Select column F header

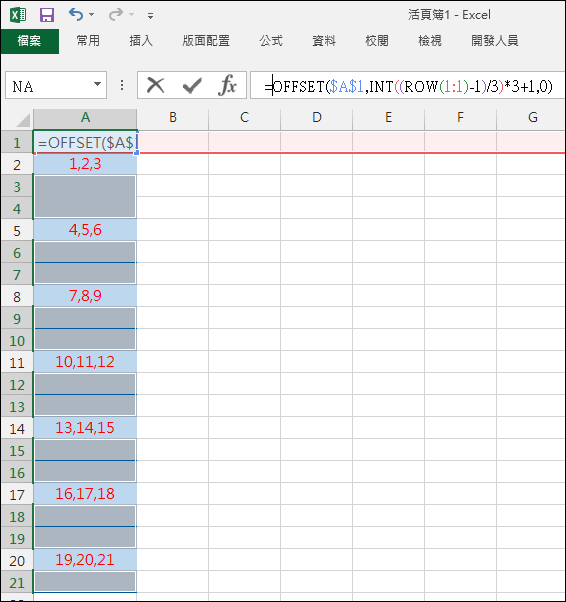tap(460, 117)
